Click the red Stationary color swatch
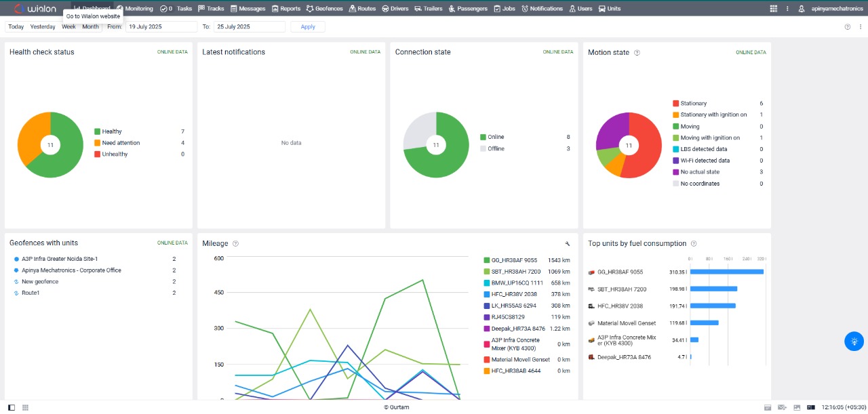868x414 pixels. pyautogui.click(x=675, y=104)
